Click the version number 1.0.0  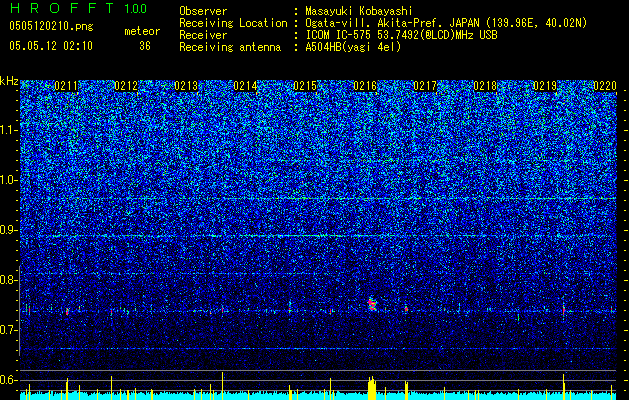(136, 8)
